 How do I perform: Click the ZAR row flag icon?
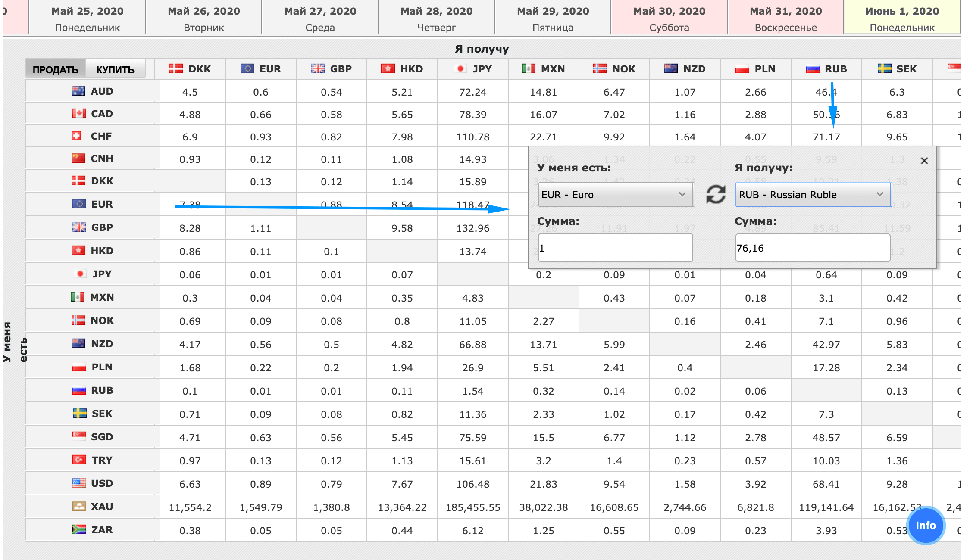[x=79, y=529]
